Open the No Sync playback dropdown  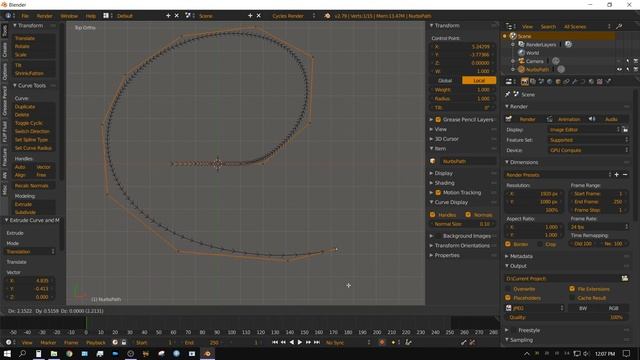(348, 342)
